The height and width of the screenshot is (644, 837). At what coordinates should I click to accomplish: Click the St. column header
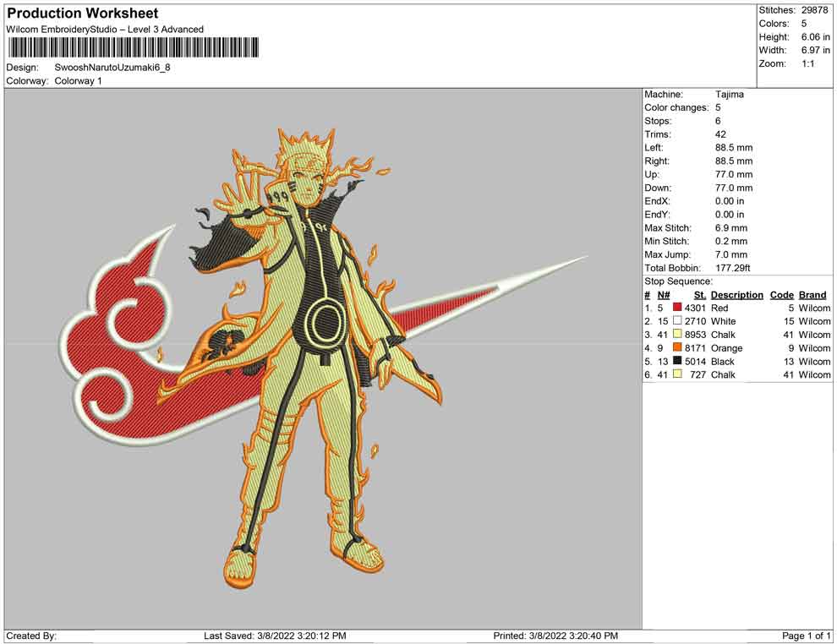(699, 295)
